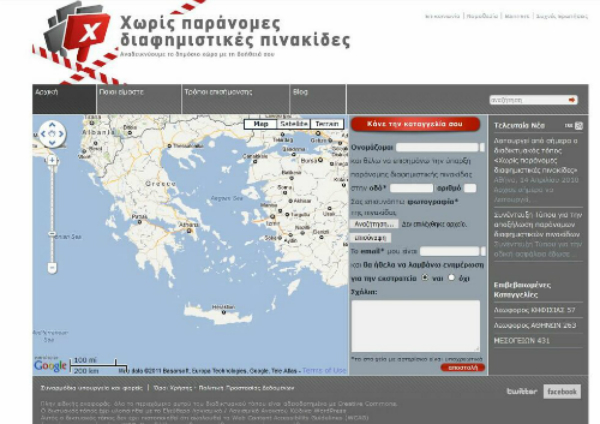Open the Συχνές ερωτήσεις link at the top

click(x=561, y=16)
